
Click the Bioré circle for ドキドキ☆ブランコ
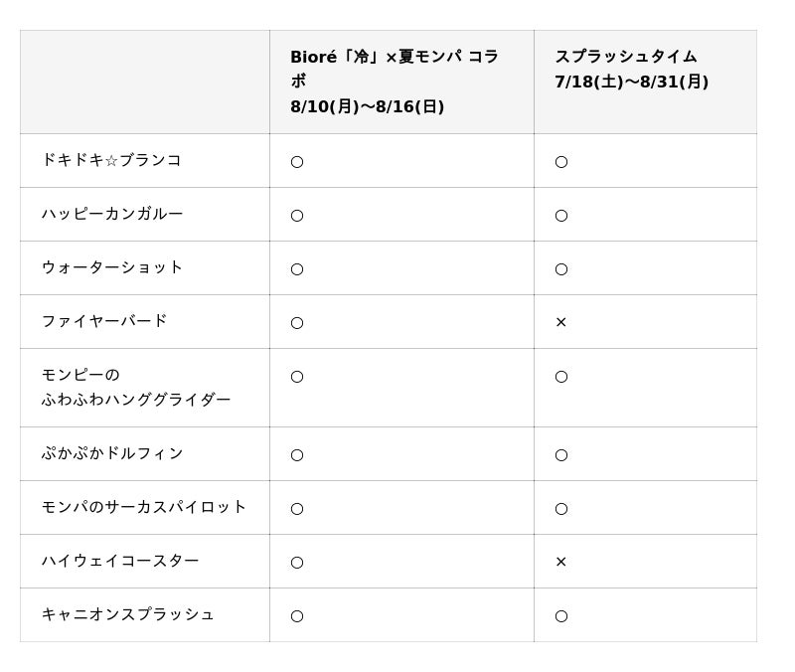(x=297, y=162)
